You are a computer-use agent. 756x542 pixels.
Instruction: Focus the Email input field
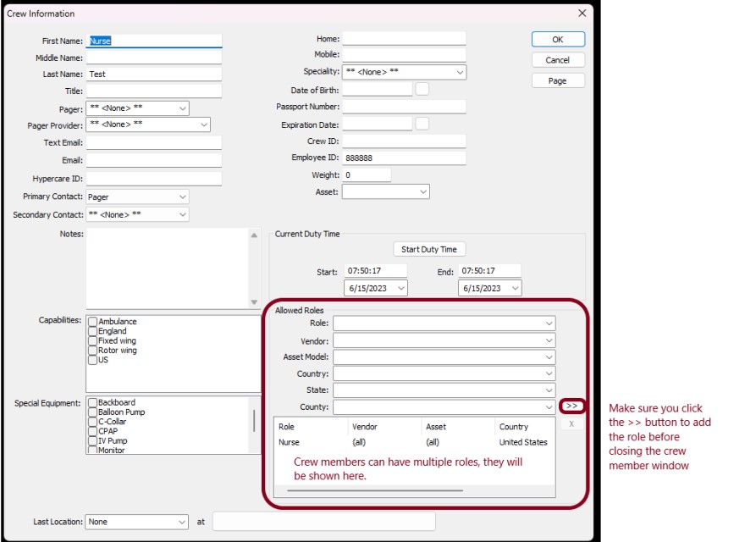tap(154, 160)
